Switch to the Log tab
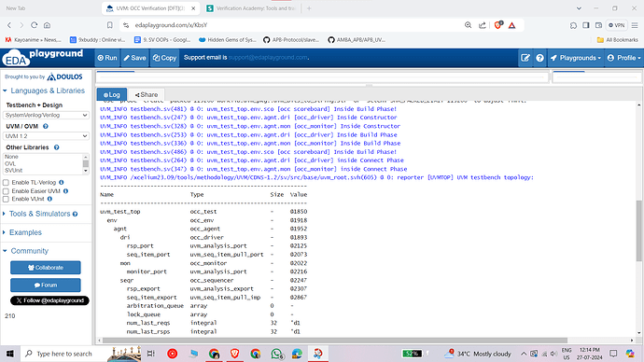The height and width of the screenshot is (362, 644). (x=112, y=94)
